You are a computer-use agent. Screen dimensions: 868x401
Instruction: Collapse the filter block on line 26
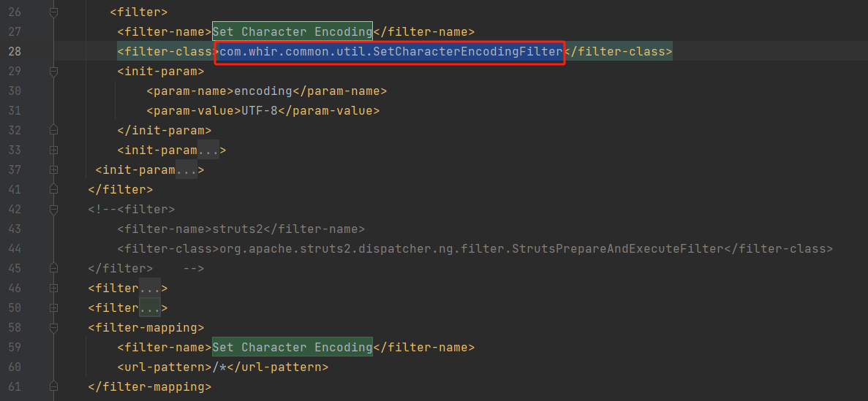point(53,12)
